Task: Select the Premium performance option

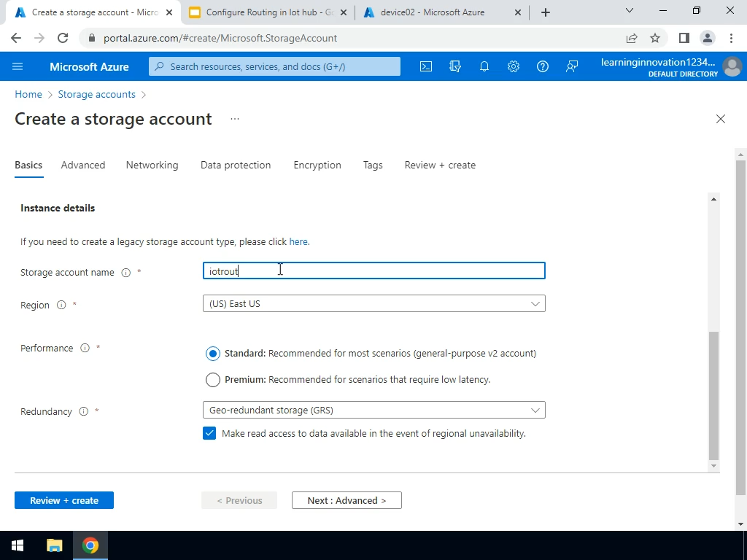Action: 213,379
